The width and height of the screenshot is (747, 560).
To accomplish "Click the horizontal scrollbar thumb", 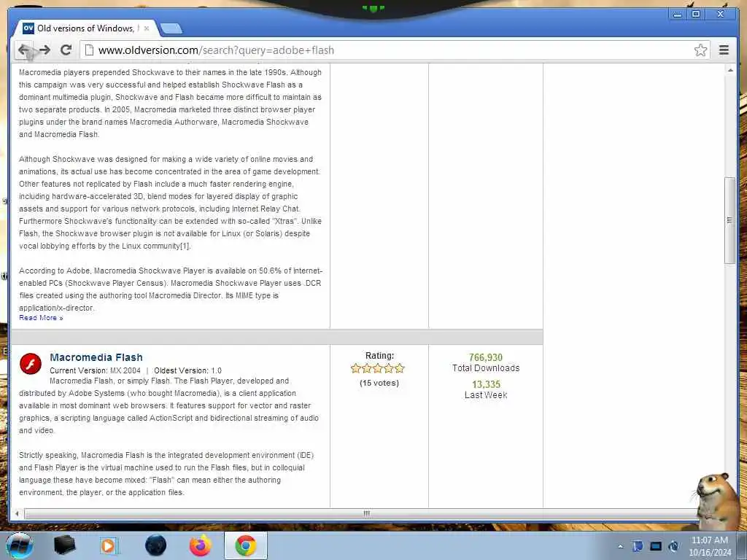I will point(366,514).
